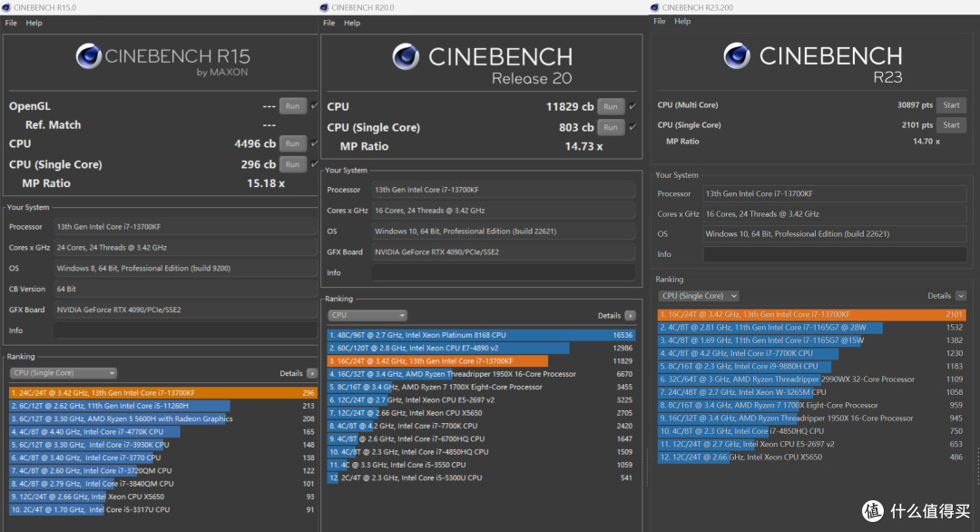Toggle the OpenGL checkbox in R15
The image size is (980, 532).
point(314,105)
